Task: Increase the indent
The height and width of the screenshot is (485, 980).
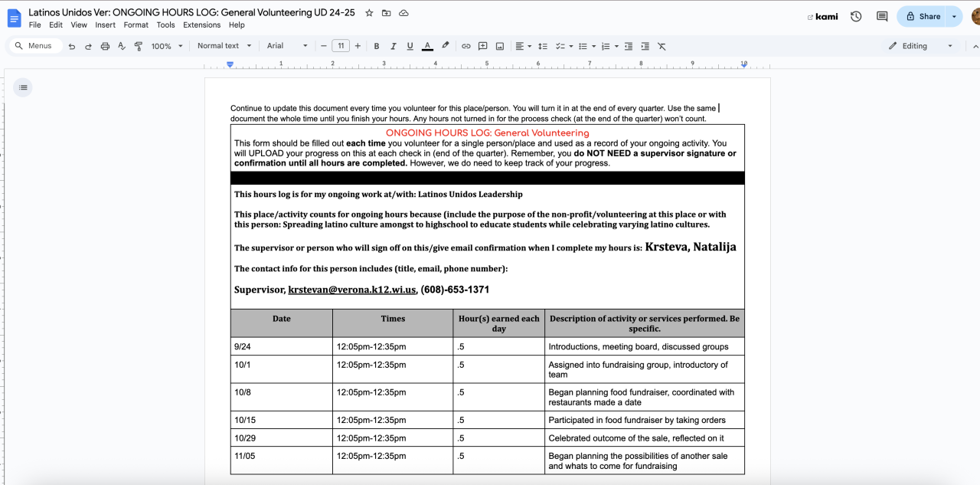Action: click(x=645, y=46)
